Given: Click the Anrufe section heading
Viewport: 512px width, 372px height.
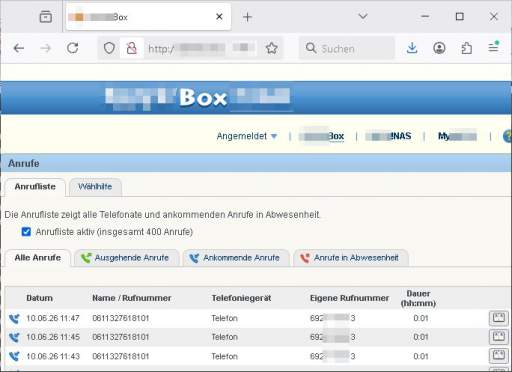Looking at the screenshot, I should 24,163.
